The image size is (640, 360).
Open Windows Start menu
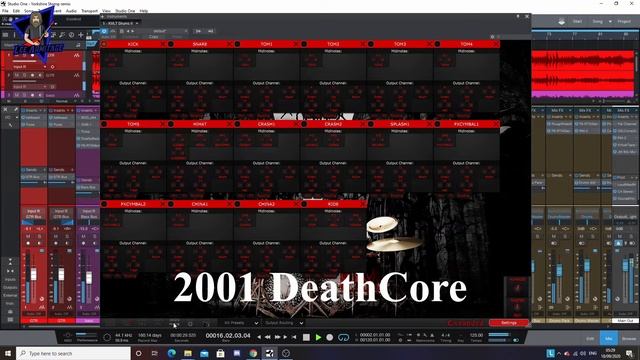[x=8, y=353]
